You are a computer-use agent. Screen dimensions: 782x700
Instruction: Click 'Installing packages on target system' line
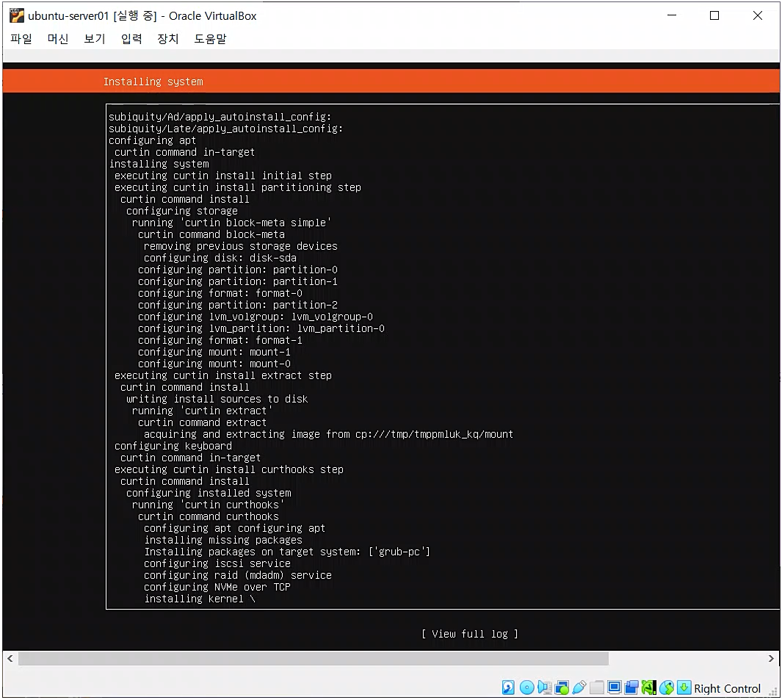287,552
